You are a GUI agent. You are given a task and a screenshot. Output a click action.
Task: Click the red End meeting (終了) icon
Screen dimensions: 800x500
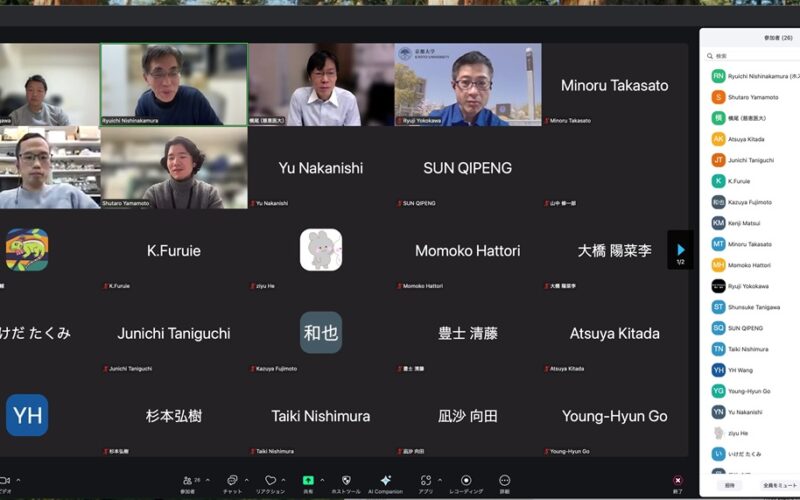(x=678, y=480)
